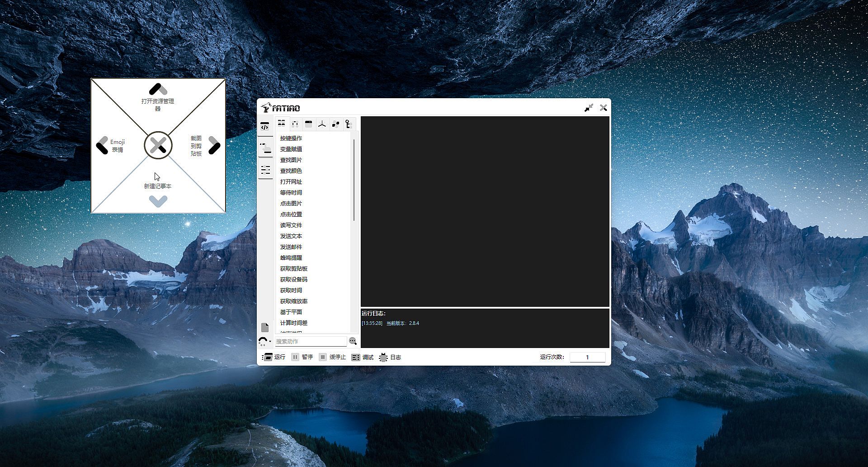The height and width of the screenshot is (467, 868).
Task: Click the left chevron for Emoji 表情
Action: click(102, 145)
